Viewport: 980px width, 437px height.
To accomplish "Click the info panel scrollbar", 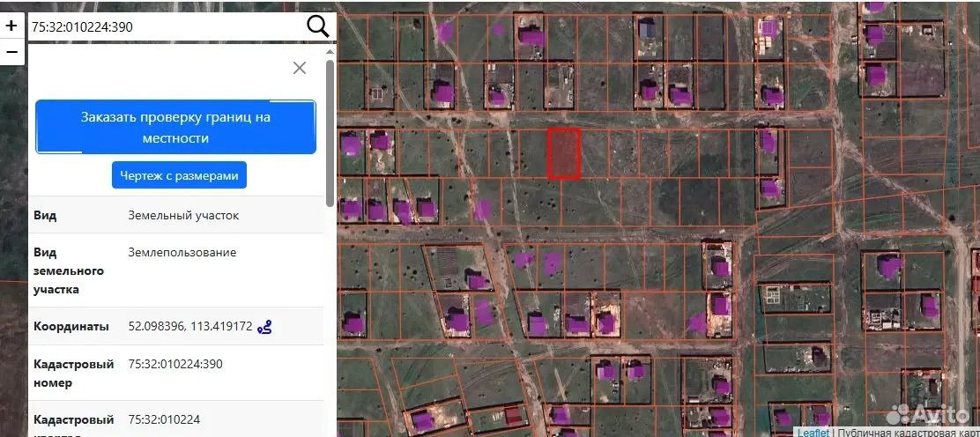I will click(x=330, y=133).
